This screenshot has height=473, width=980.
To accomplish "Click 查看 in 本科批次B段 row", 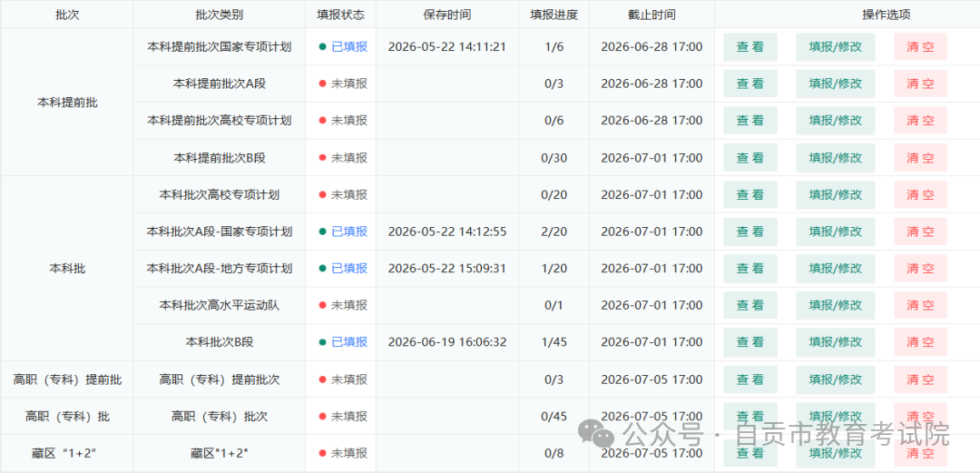I will (750, 342).
